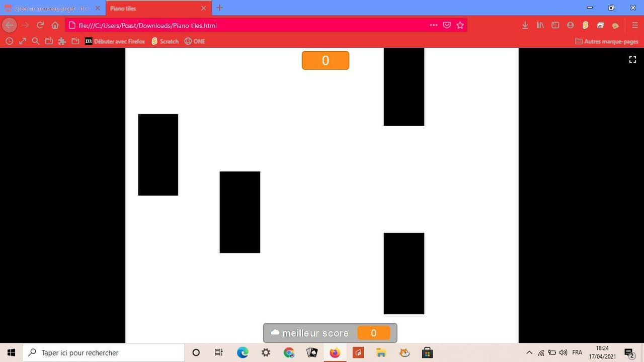The height and width of the screenshot is (362, 644).
Task: Click Windows taskbar search box
Action: tap(104, 352)
